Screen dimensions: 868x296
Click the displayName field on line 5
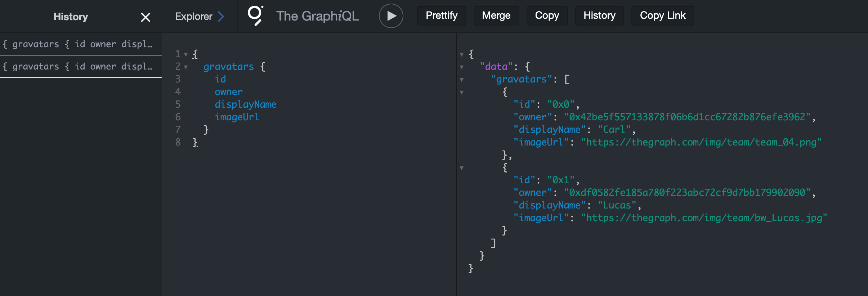click(246, 104)
